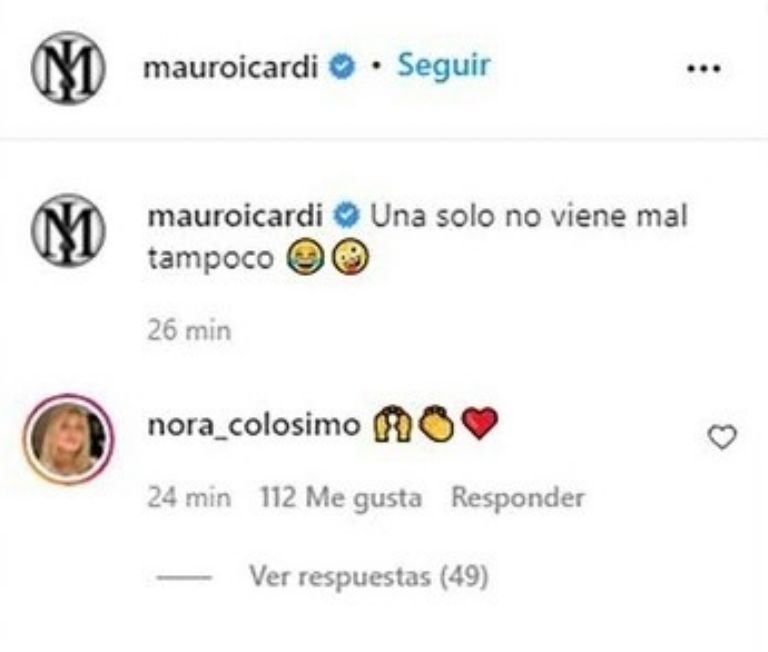This screenshot has width=768, height=652.
Task: Like nora_colosimo's comment with heart icon
Action: tap(722, 437)
